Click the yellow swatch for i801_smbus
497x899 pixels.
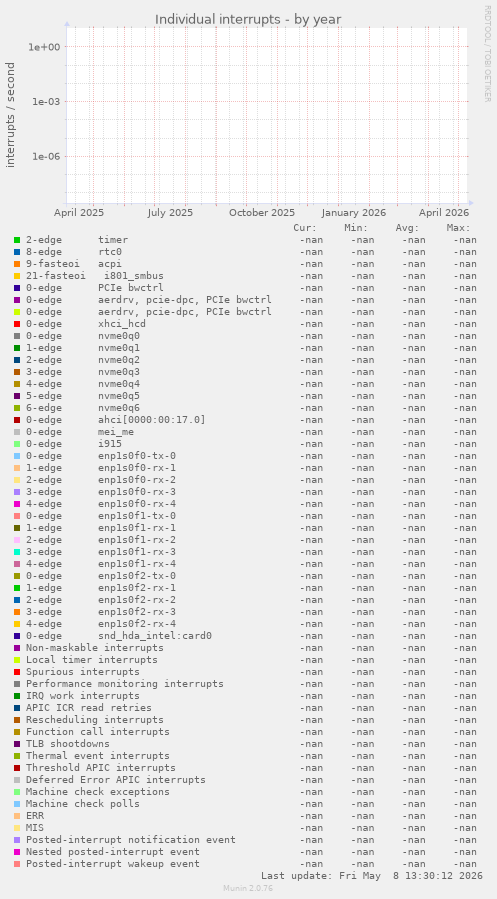coord(17,276)
